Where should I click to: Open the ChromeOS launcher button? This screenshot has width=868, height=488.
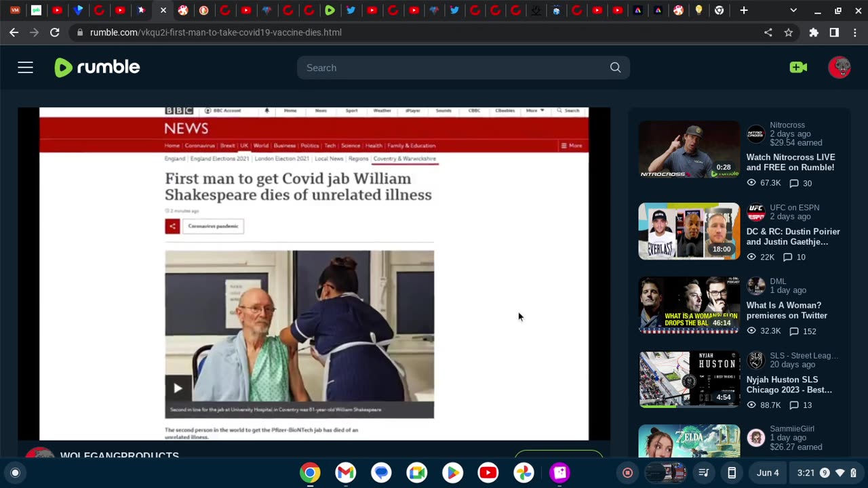(x=15, y=472)
